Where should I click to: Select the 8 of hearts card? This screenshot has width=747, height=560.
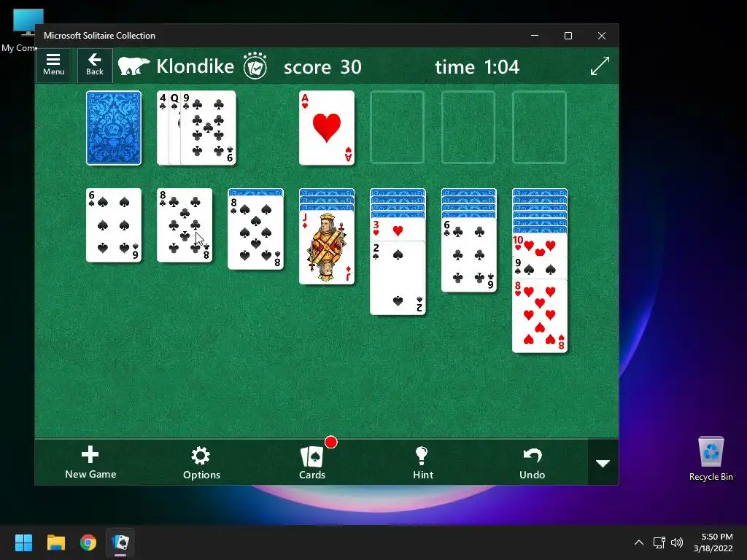[539, 316]
